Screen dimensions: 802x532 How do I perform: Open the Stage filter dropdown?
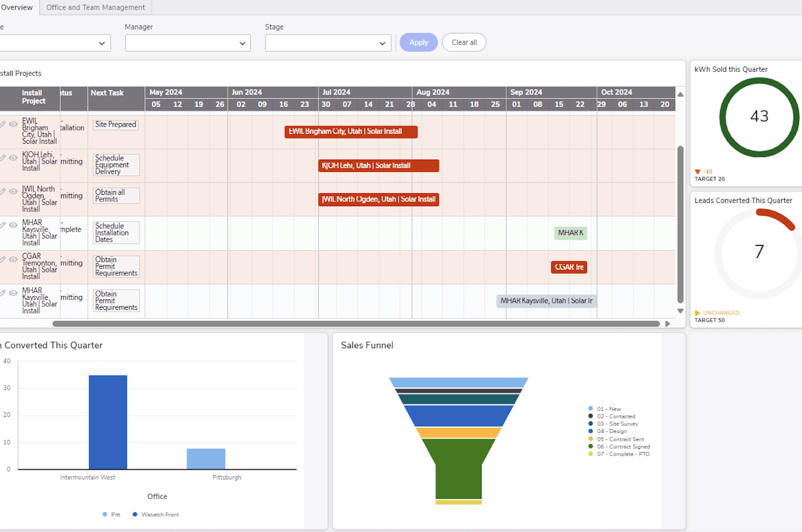click(328, 43)
